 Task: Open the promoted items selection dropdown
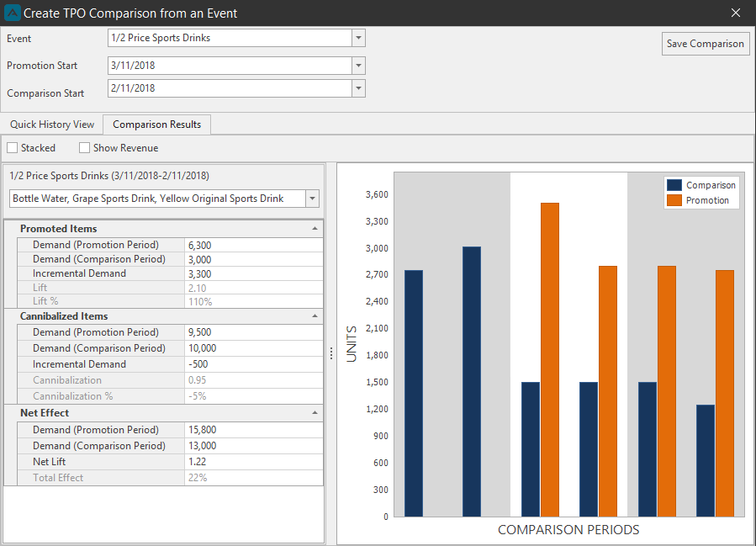[313, 199]
